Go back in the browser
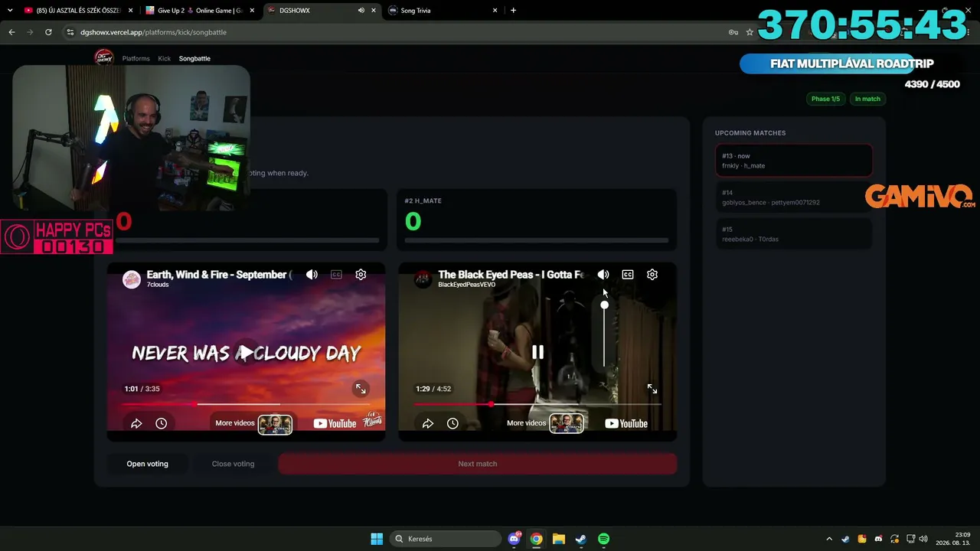Screen dimensions: 980x551 coord(11,32)
